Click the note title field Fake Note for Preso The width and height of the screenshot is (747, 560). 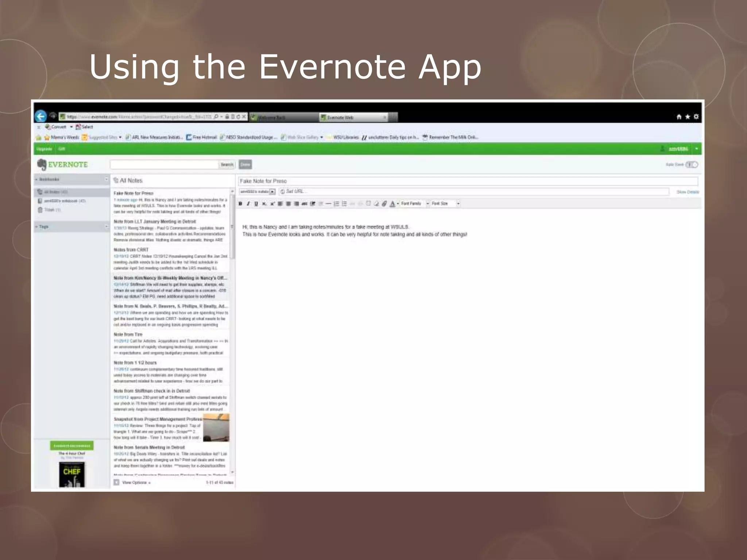pyautogui.click(x=468, y=181)
